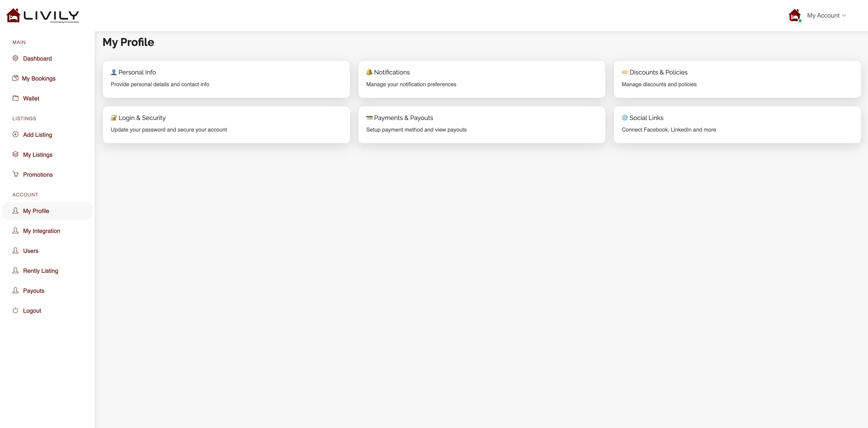
Task: Click the Wallet icon in sidebar
Action: 15,98
